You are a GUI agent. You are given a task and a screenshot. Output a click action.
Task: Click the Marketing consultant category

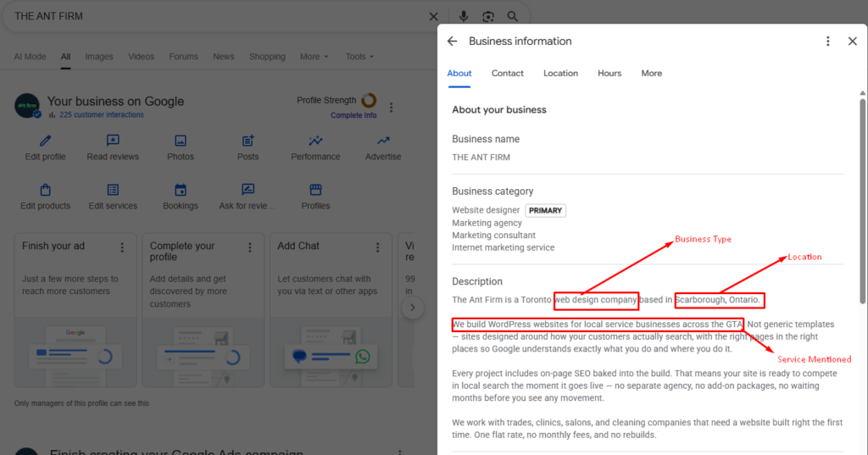(494, 236)
